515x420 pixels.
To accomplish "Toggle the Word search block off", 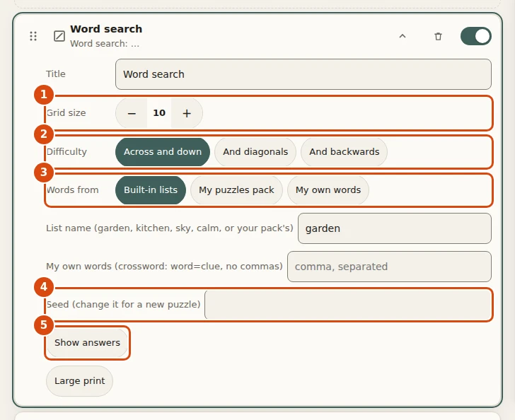I will 476,36.
